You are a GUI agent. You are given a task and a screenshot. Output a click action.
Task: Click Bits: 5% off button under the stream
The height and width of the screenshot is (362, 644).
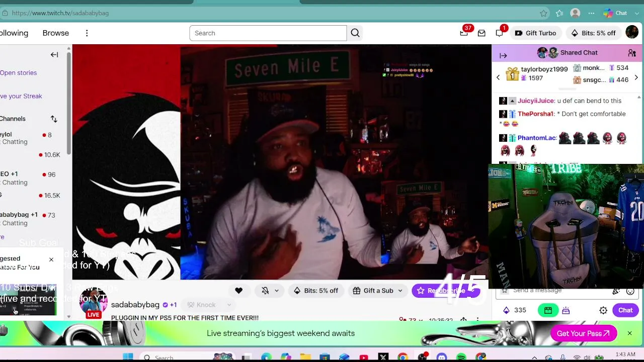pos(316,291)
